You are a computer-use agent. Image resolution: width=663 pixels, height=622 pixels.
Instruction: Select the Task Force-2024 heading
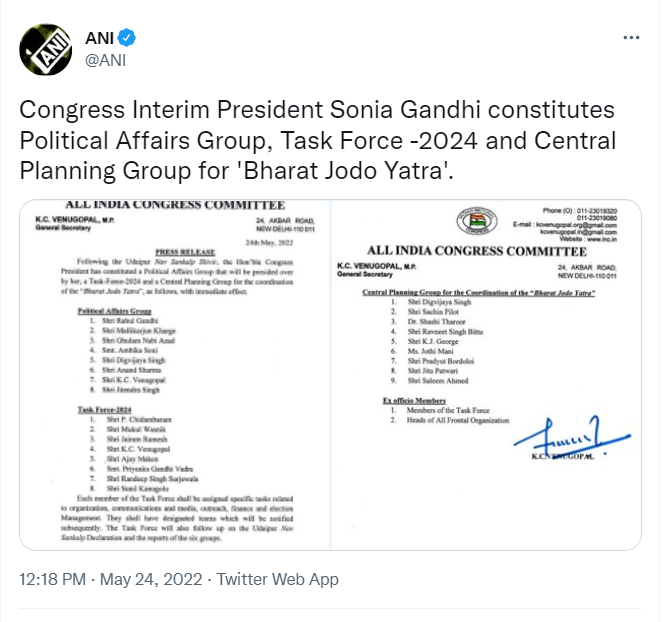coord(104,410)
